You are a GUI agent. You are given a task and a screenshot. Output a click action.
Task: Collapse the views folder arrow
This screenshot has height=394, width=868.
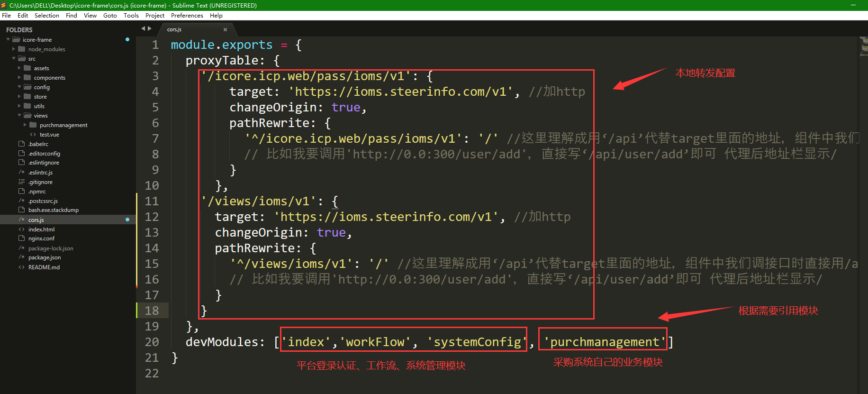(19, 115)
